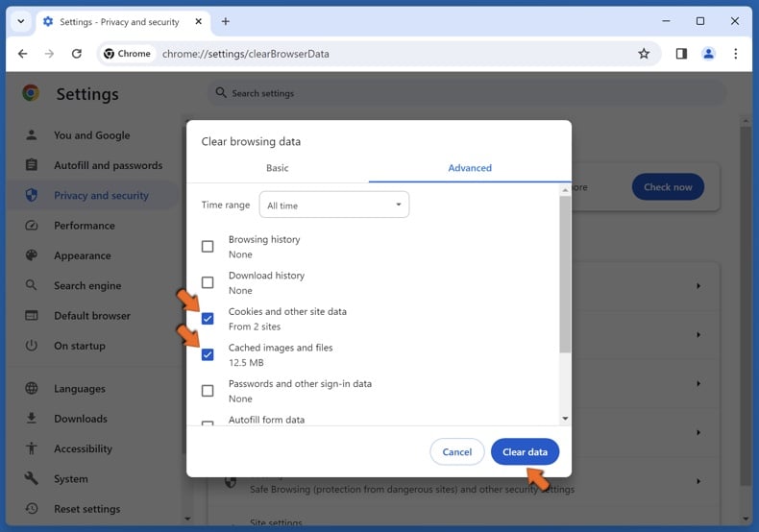Click the Autofill and passwords clipboard icon
This screenshot has height=532, width=759.
[32, 165]
